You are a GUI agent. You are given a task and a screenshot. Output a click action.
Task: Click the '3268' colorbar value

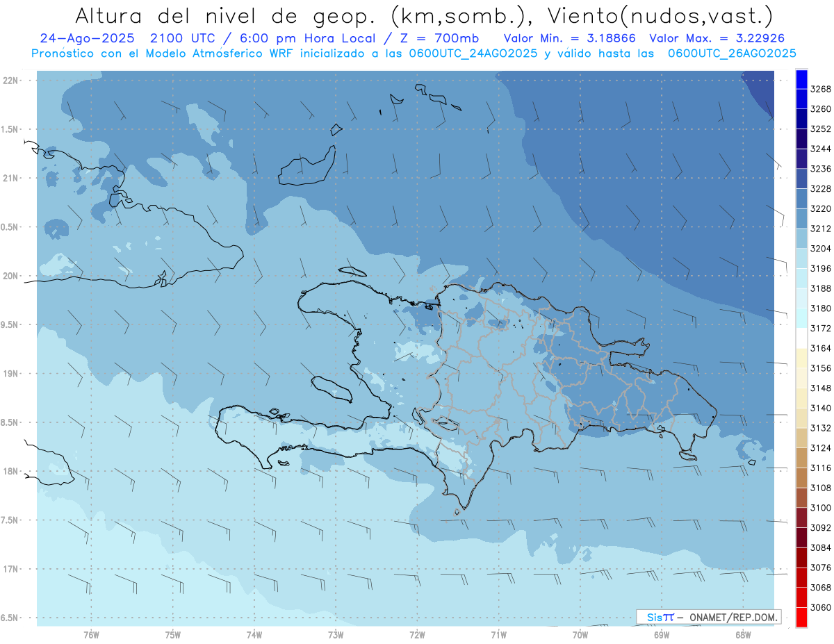(x=821, y=89)
